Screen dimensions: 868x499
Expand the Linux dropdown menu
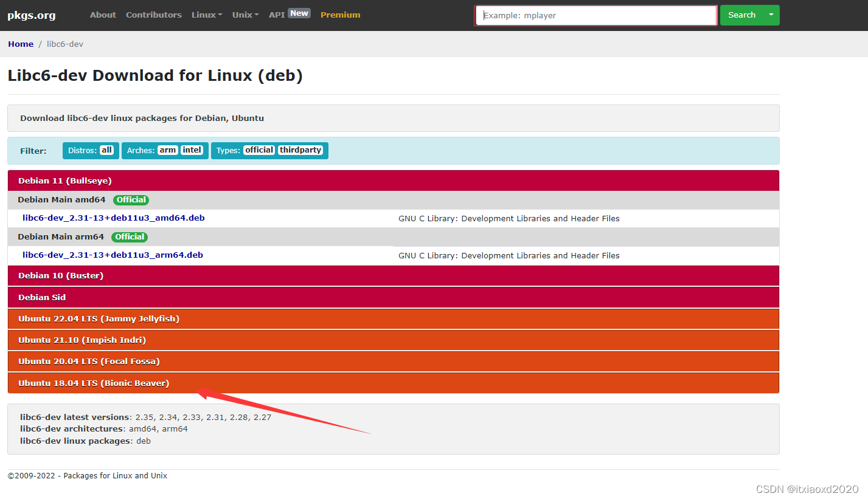click(x=207, y=15)
